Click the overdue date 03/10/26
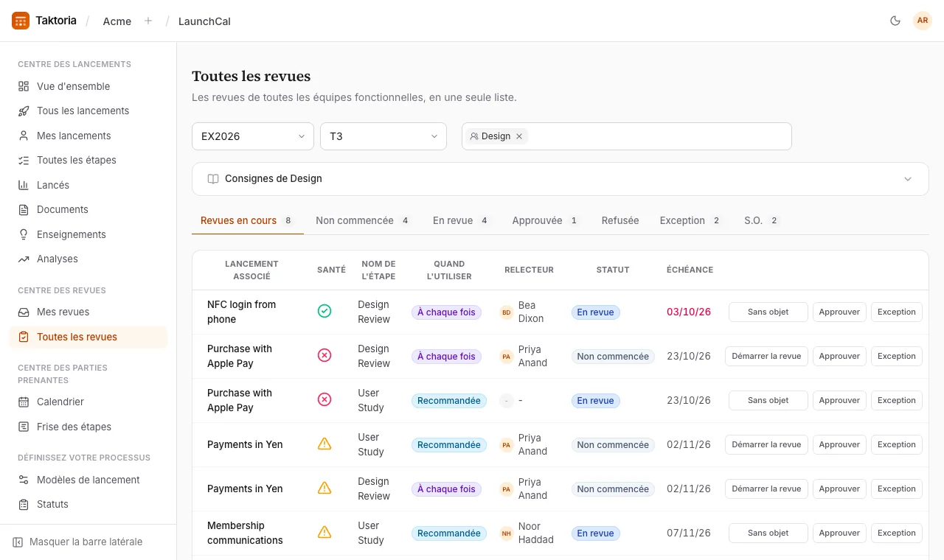The width and height of the screenshot is (944, 560). pyautogui.click(x=689, y=312)
